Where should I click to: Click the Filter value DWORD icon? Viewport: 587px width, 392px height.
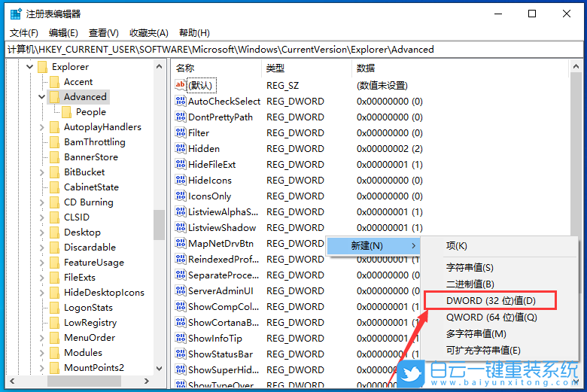click(180, 132)
